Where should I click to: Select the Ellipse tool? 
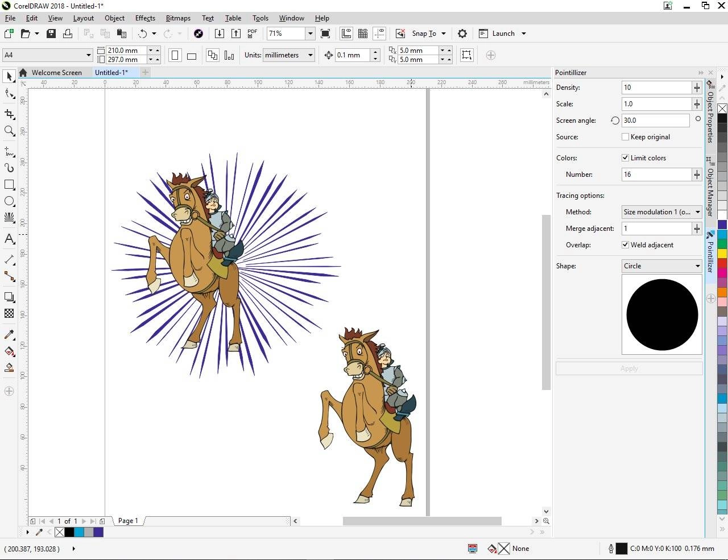tap(9, 201)
